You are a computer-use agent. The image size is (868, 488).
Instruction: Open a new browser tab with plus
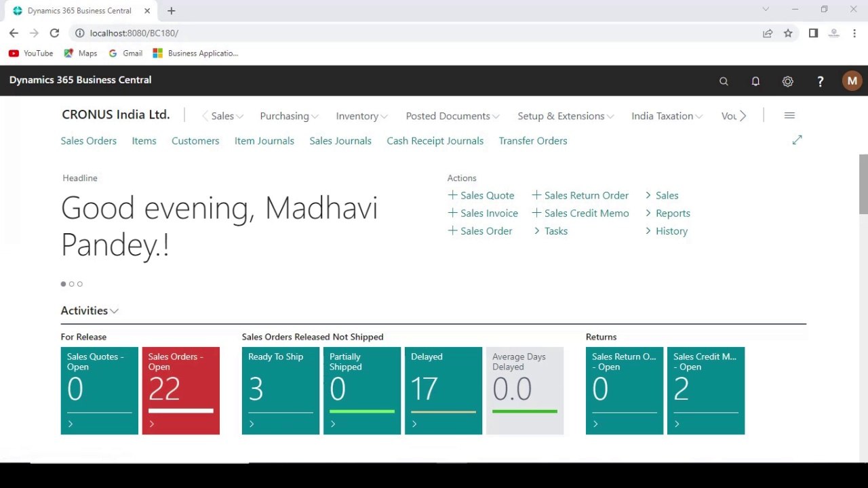tap(172, 11)
